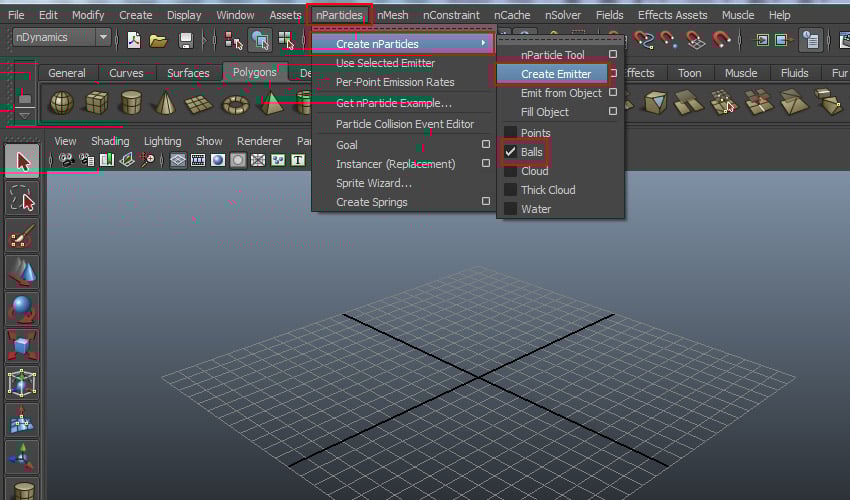
Task: Open the panel Lighting menu
Action: (162, 141)
